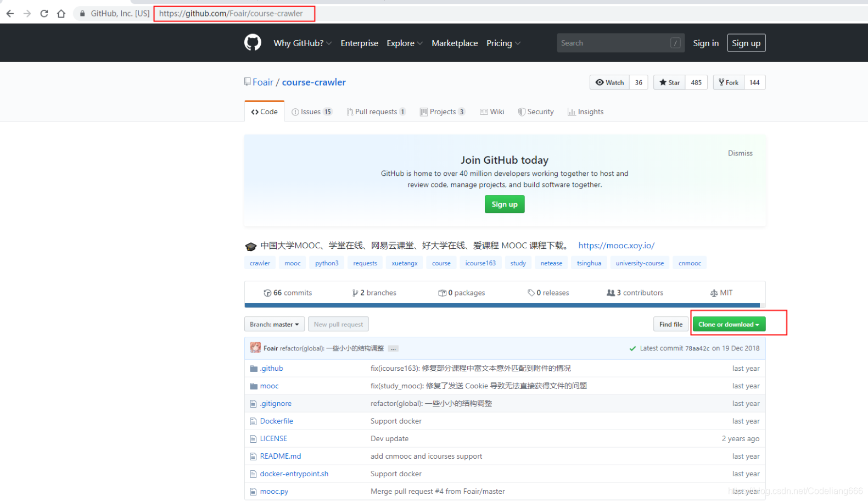Click the lock icon in the address bar
The image size is (868, 501).
[82, 13]
